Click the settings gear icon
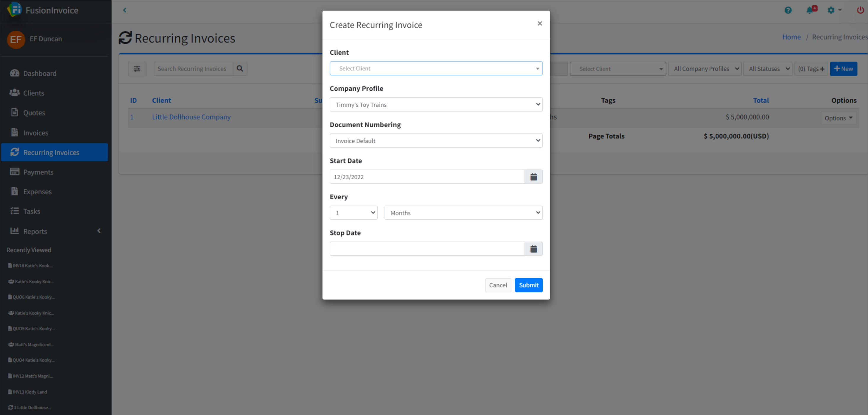This screenshot has height=415, width=868. tap(831, 10)
